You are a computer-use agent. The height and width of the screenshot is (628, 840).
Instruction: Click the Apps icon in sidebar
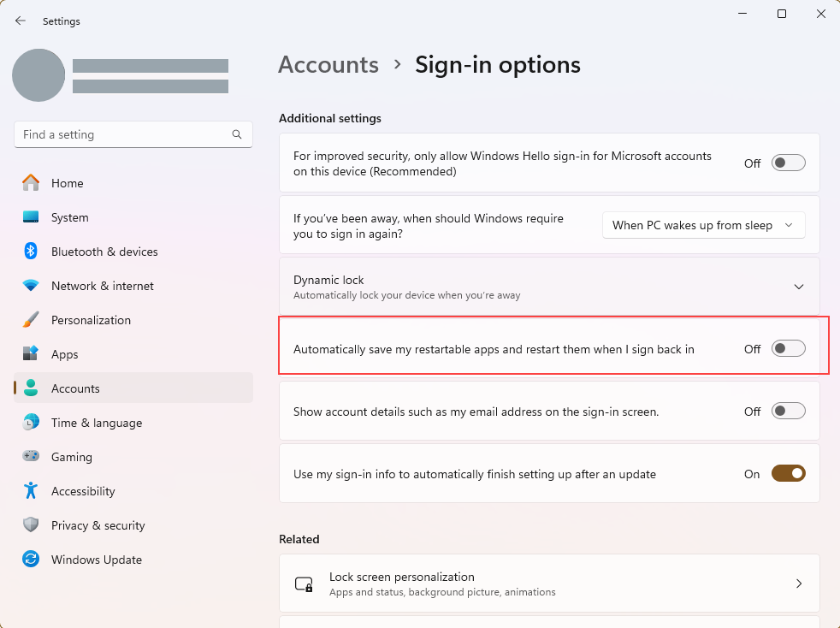pyautogui.click(x=31, y=353)
